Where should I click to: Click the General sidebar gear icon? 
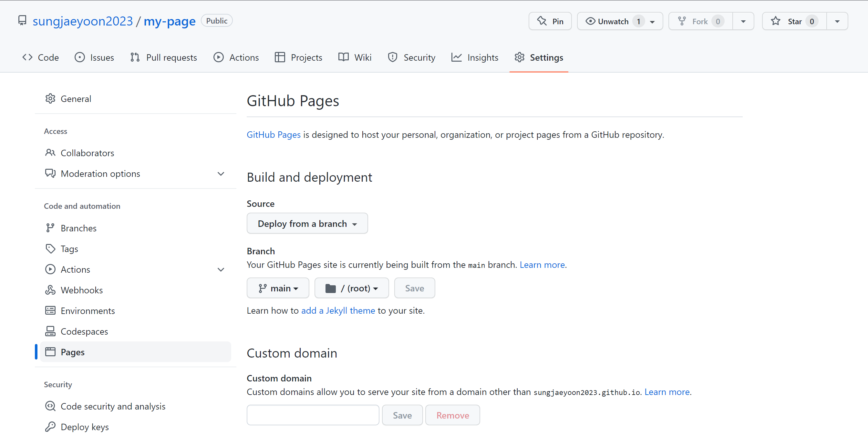pyautogui.click(x=50, y=99)
